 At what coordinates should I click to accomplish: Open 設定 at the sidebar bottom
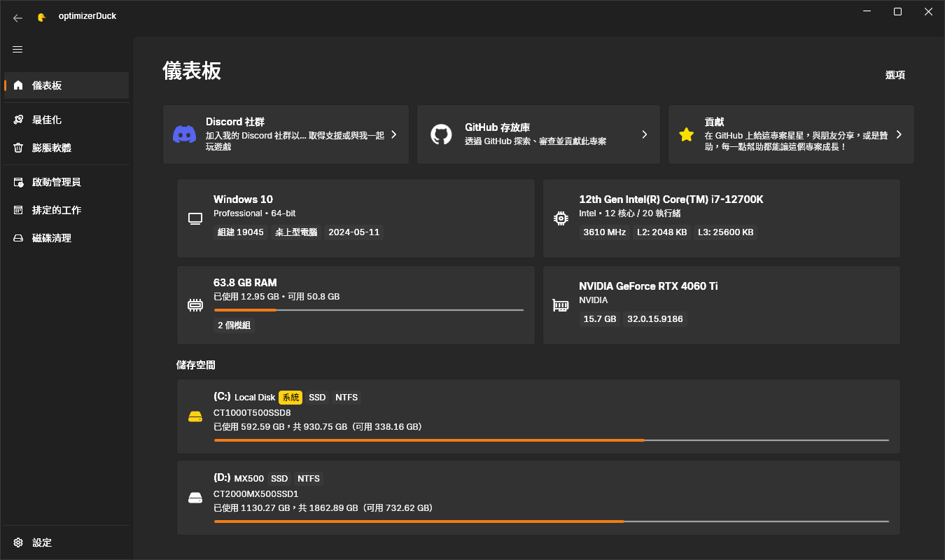pyautogui.click(x=66, y=542)
